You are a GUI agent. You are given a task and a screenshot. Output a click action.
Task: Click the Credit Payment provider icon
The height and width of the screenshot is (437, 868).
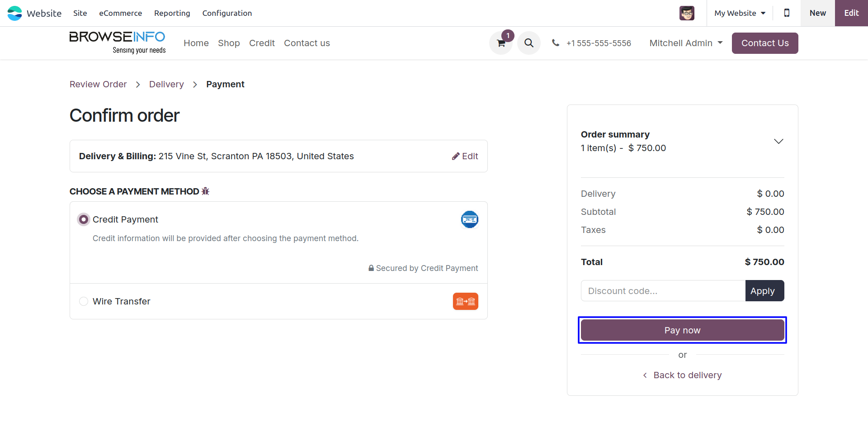[x=469, y=219]
